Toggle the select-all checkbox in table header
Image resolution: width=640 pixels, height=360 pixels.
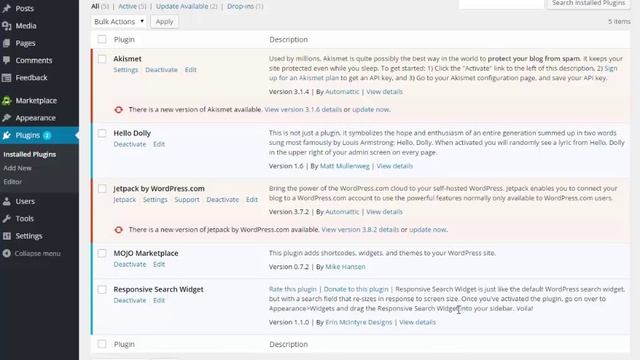(102, 39)
